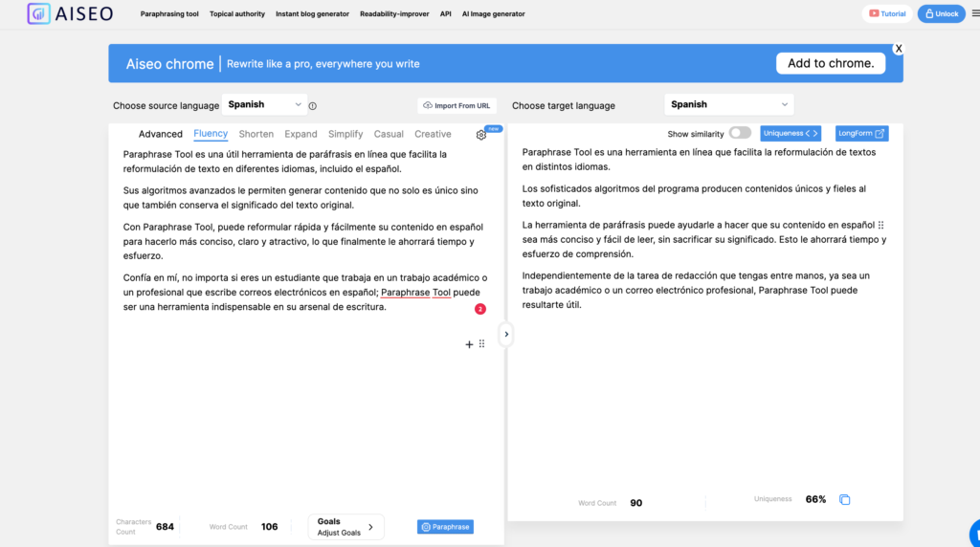Copy output using the copy icon
The image size is (980, 547).
(844, 499)
